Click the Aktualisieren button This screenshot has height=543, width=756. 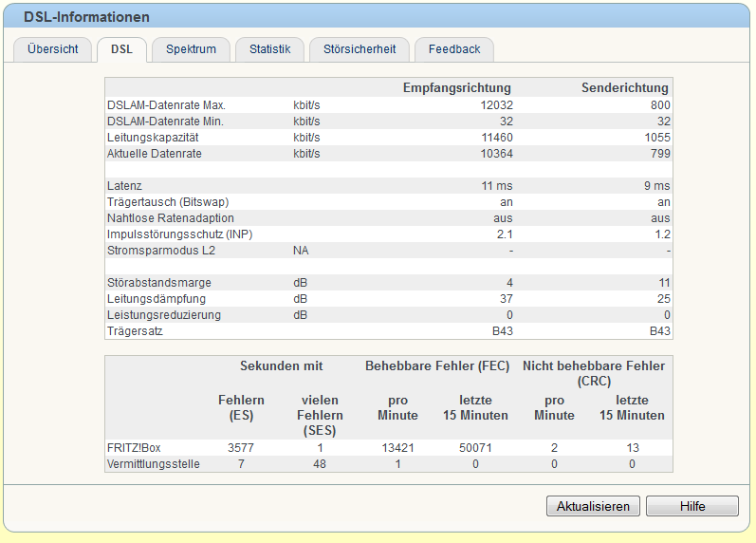(x=593, y=506)
